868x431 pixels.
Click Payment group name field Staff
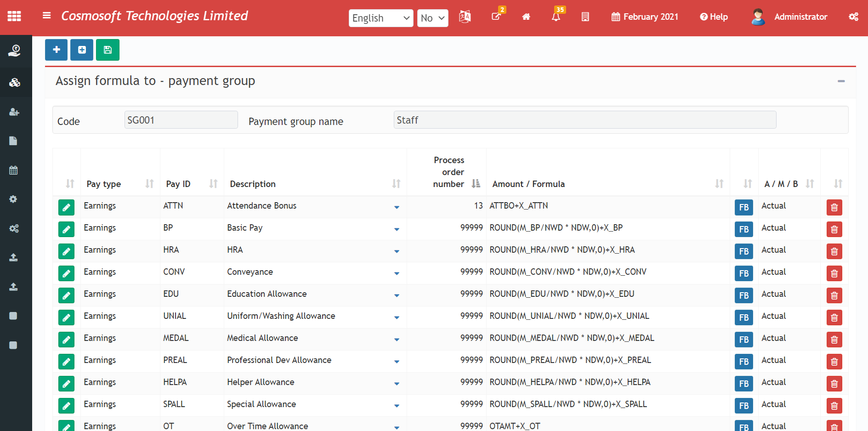click(x=585, y=120)
